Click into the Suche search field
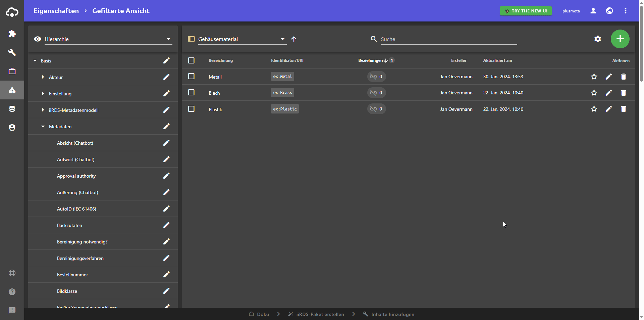 coord(448,39)
